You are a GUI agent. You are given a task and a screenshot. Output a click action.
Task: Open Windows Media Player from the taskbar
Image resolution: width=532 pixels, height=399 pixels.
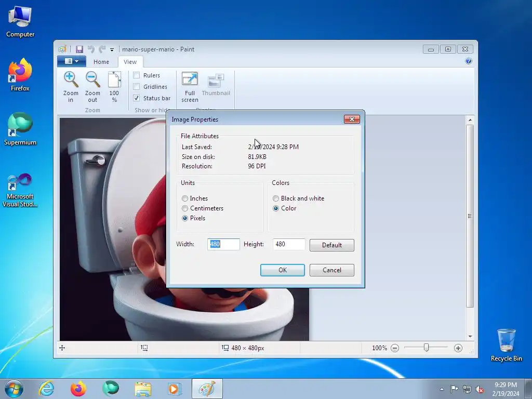point(175,389)
